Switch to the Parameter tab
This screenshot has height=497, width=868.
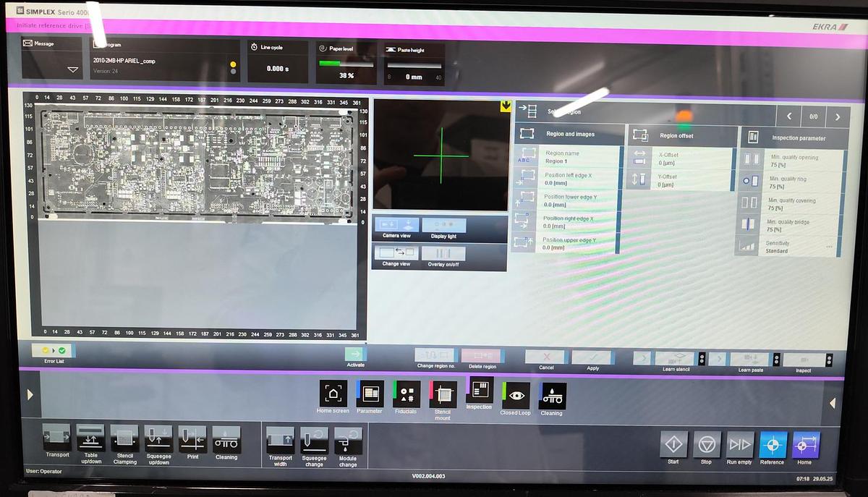369,394
